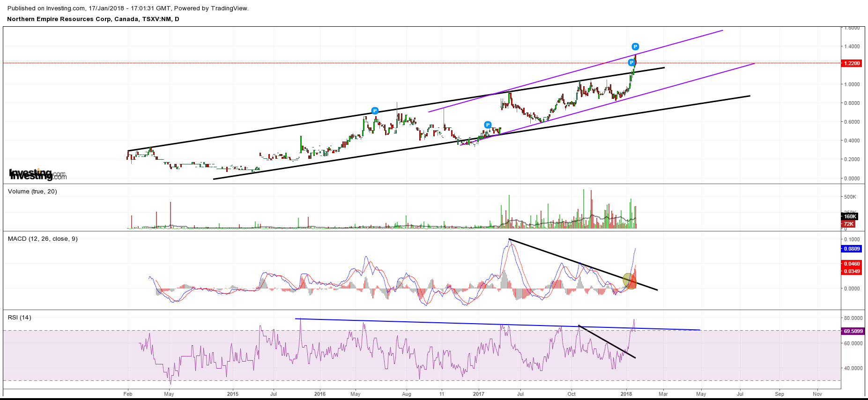Click the P marker above the mid-2016 price peak
This screenshot has height=400, width=868.
click(x=375, y=111)
